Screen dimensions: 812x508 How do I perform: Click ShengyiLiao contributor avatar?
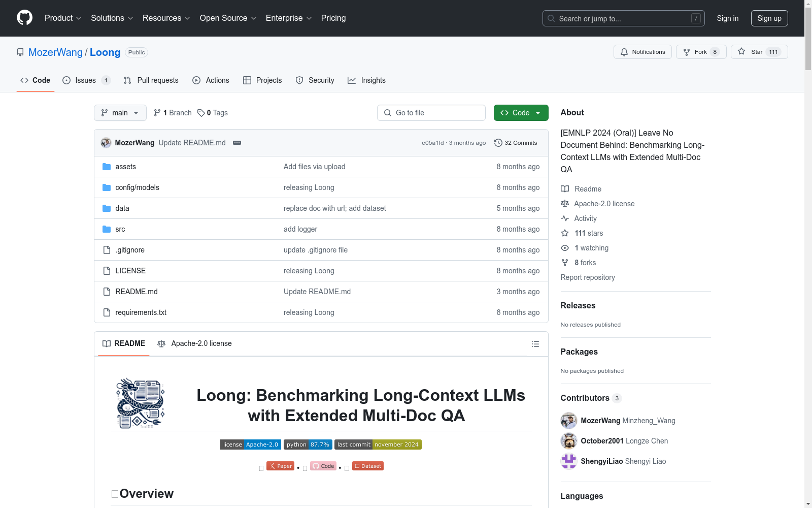pos(569,461)
